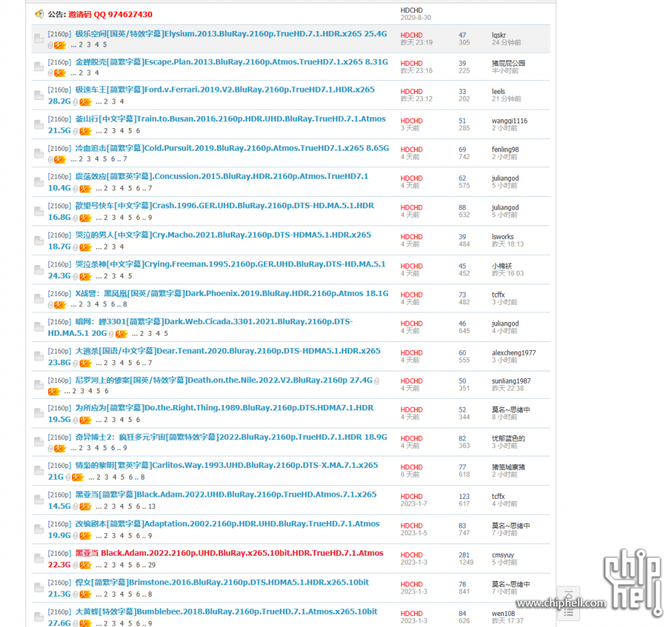This screenshot has height=627, width=672.
Task: Open last poster lqskr profile
Action: click(499, 35)
